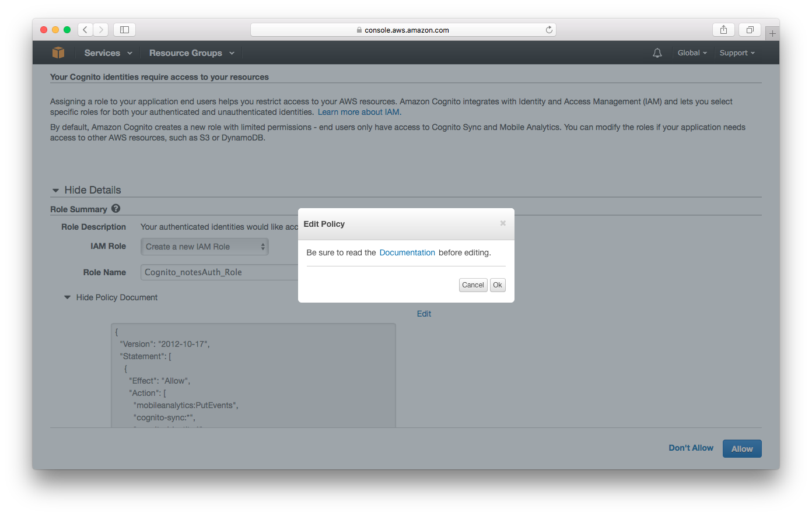Open a new tab with the plus button
This screenshot has width=812, height=516.
click(772, 33)
